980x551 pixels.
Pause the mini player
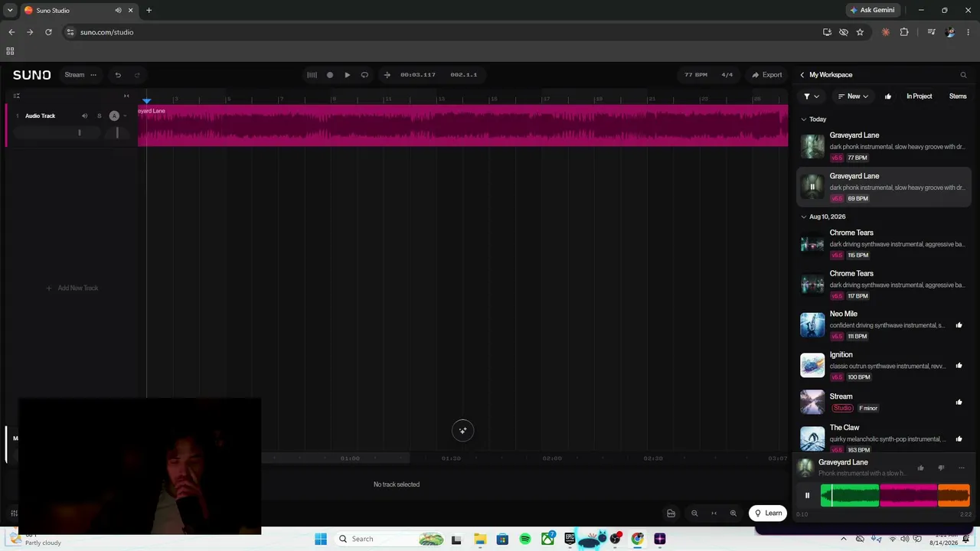point(807,495)
